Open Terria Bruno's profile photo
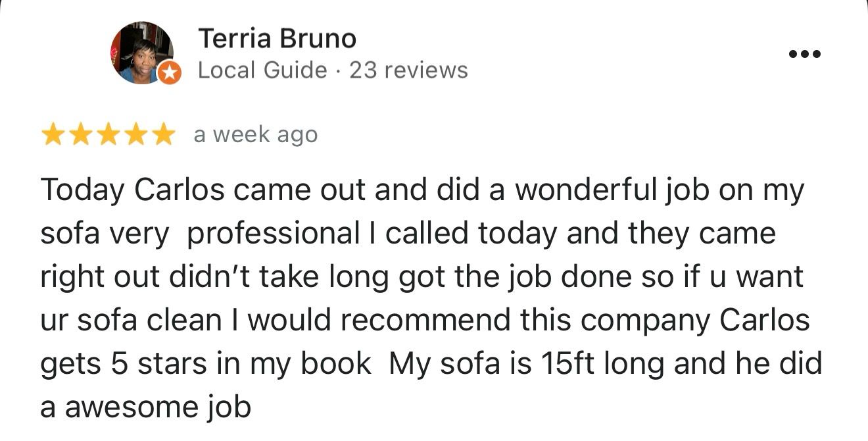This screenshot has height=441, width=868. coord(142,53)
